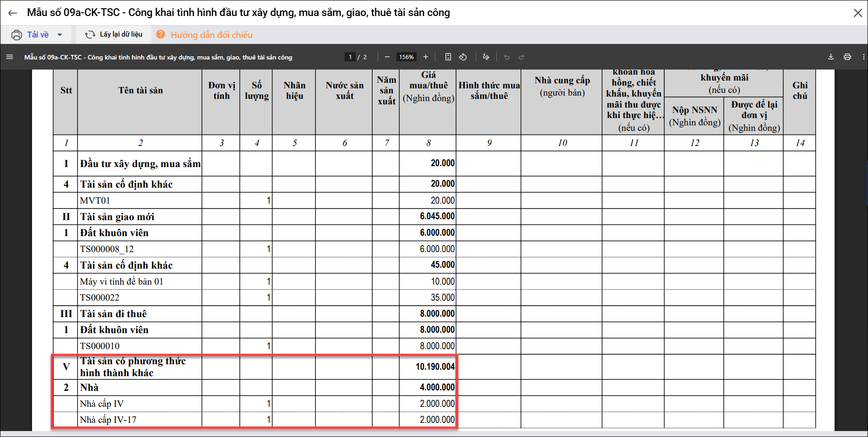Download the PDF from viewer toolbar

(x=831, y=57)
